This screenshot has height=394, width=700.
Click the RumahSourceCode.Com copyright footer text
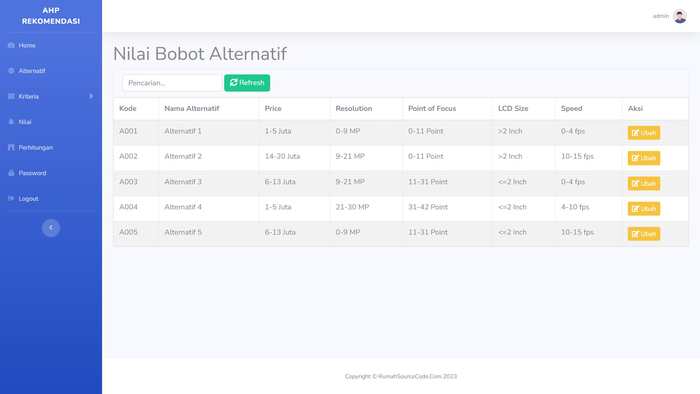tap(401, 376)
